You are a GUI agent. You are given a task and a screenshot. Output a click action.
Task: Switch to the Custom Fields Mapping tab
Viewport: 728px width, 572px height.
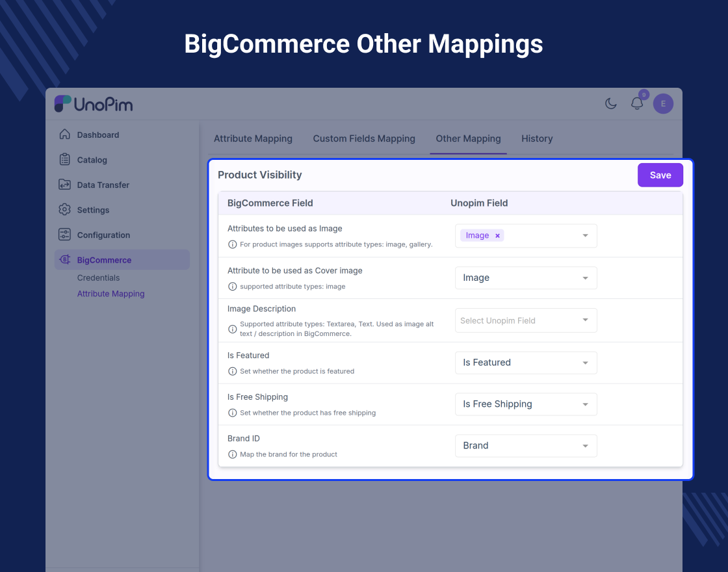point(364,138)
